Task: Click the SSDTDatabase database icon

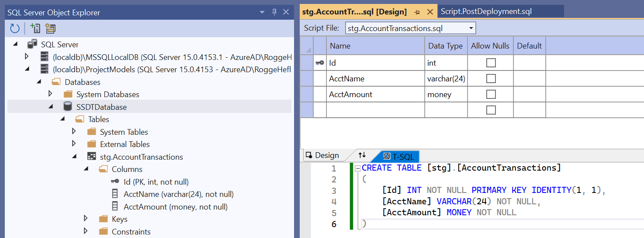Action: click(x=68, y=107)
